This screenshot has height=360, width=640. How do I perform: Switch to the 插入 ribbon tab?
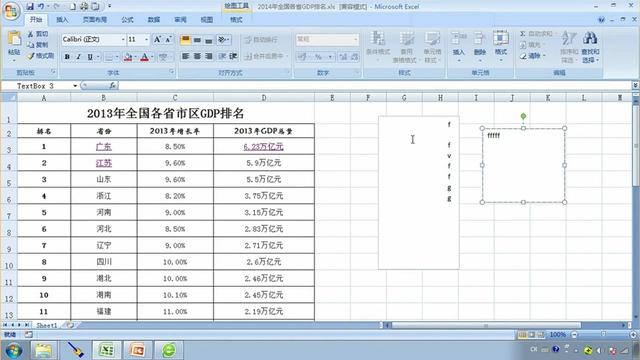tap(62, 20)
